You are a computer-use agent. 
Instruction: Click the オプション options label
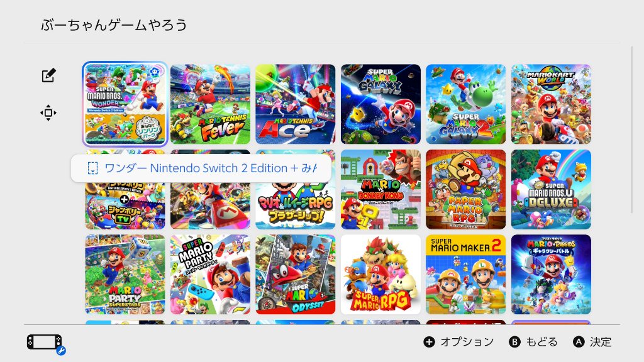[x=467, y=342]
